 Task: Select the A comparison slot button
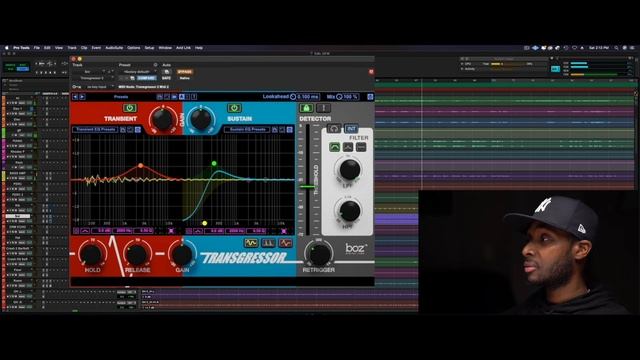point(182,97)
